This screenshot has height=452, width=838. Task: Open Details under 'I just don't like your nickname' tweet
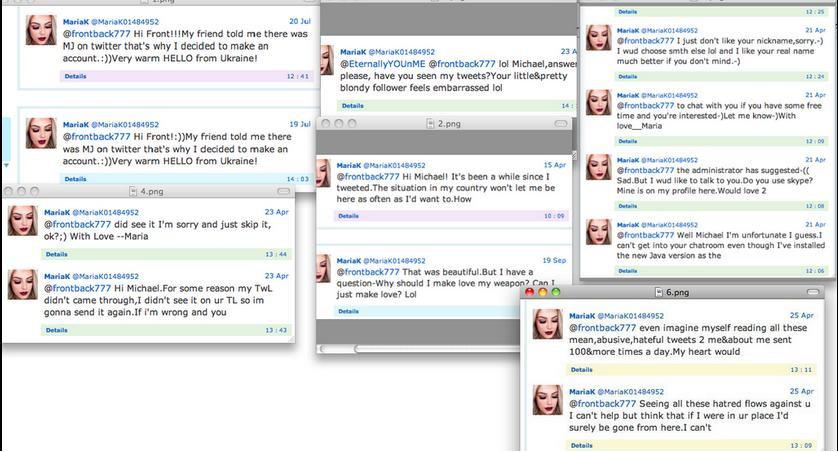(627, 77)
